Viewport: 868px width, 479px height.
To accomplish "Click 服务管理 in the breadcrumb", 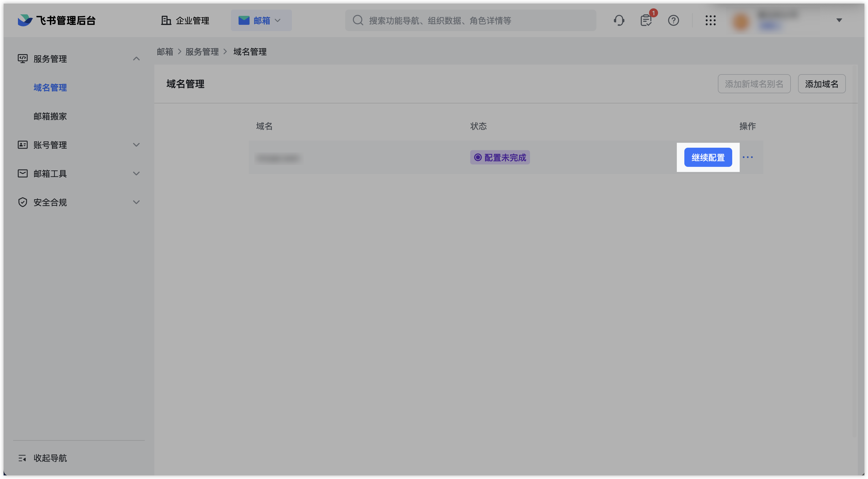I will click(x=202, y=52).
